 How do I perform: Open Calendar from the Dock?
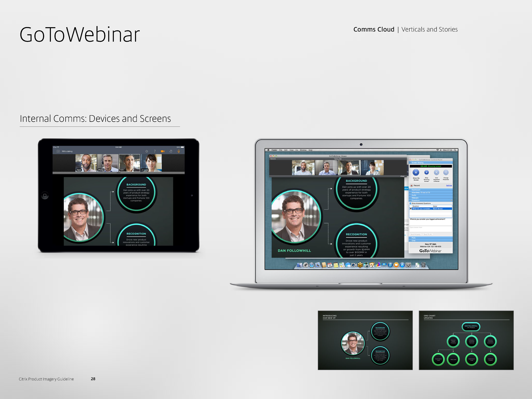[330, 265]
